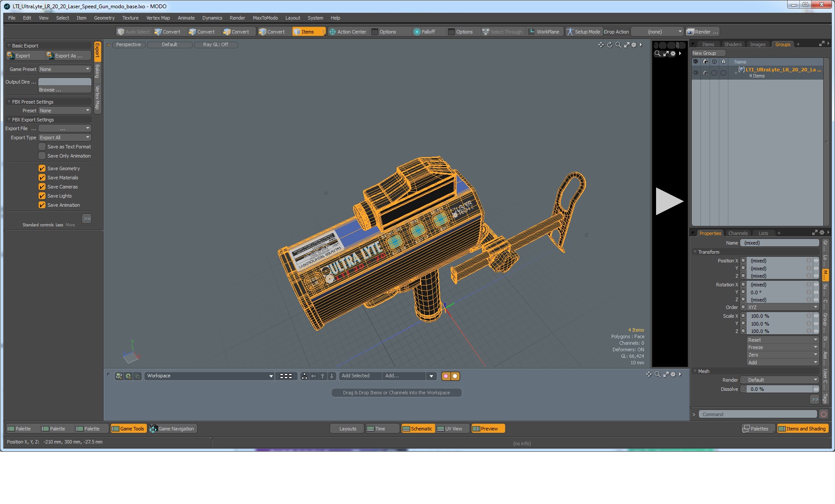Image resolution: width=835 pixels, height=504 pixels.
Task: Uncheck Save Materials
Action: click(x=42, y=178)
